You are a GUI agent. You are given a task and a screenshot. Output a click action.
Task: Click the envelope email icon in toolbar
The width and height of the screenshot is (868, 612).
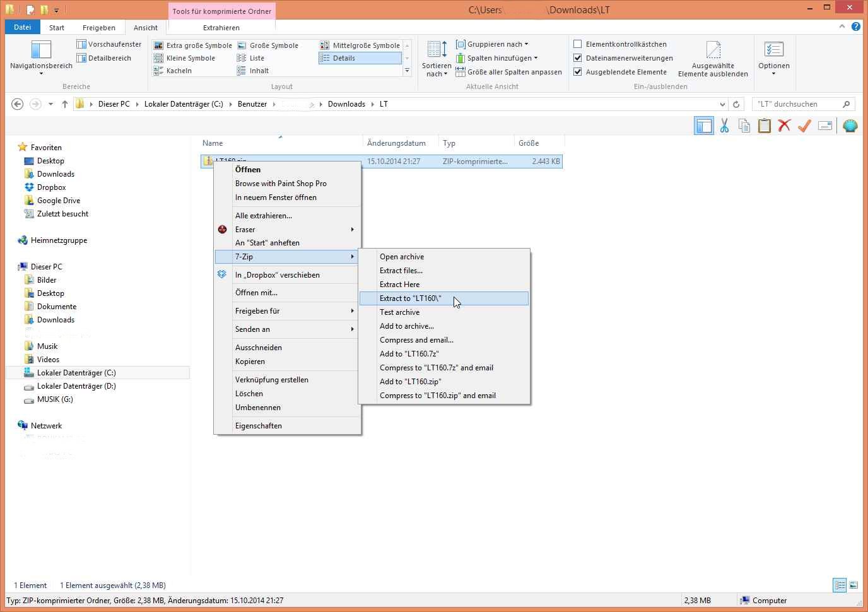tap(825, 126)
